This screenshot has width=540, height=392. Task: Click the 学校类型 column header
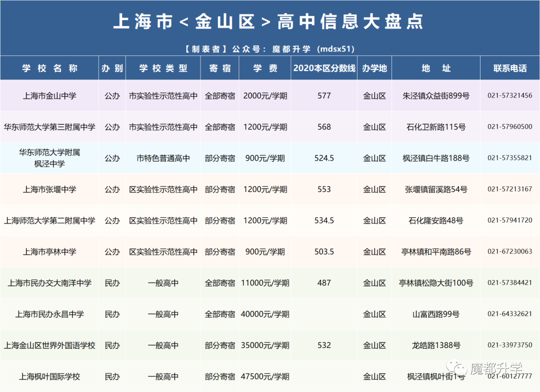163,68
